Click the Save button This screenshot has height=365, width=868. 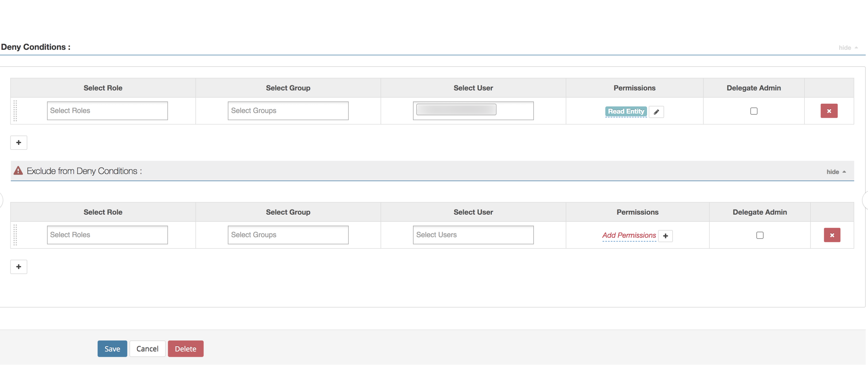point(112,349)
